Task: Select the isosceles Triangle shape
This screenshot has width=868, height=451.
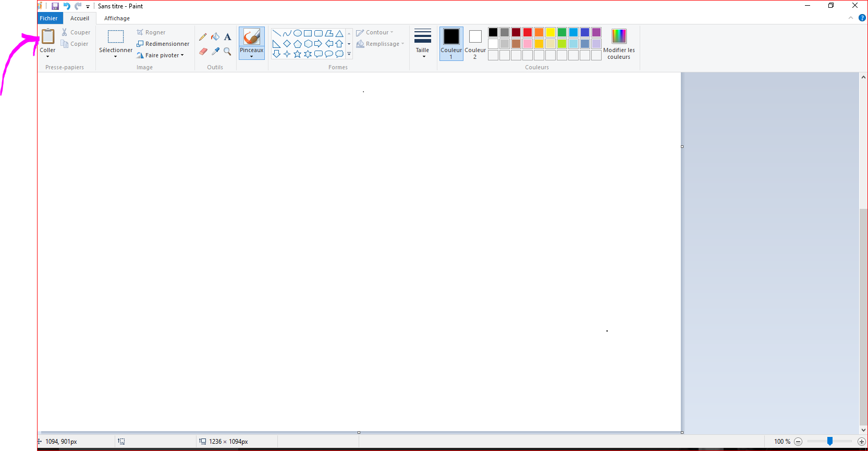Action: click(x=339, y=33)
